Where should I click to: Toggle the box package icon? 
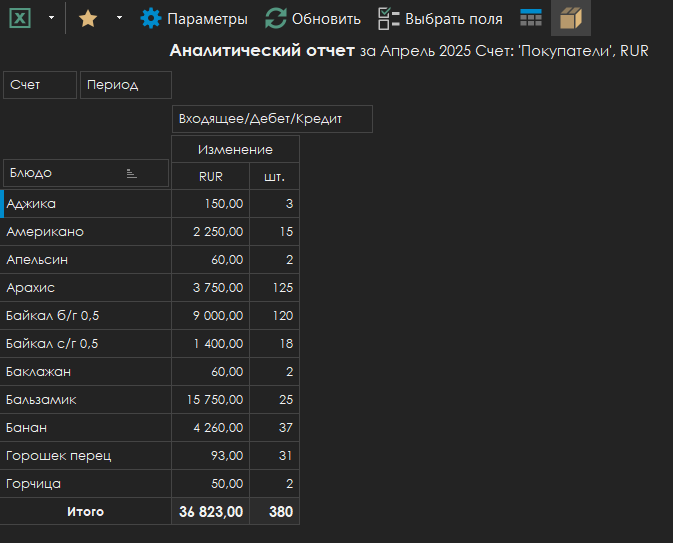pos(571,18)
